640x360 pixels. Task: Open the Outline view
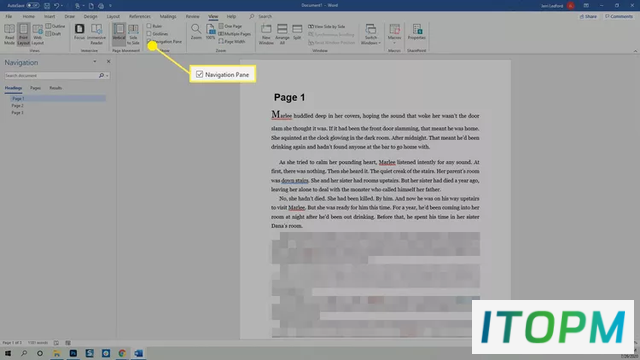(x=56, y=26)
